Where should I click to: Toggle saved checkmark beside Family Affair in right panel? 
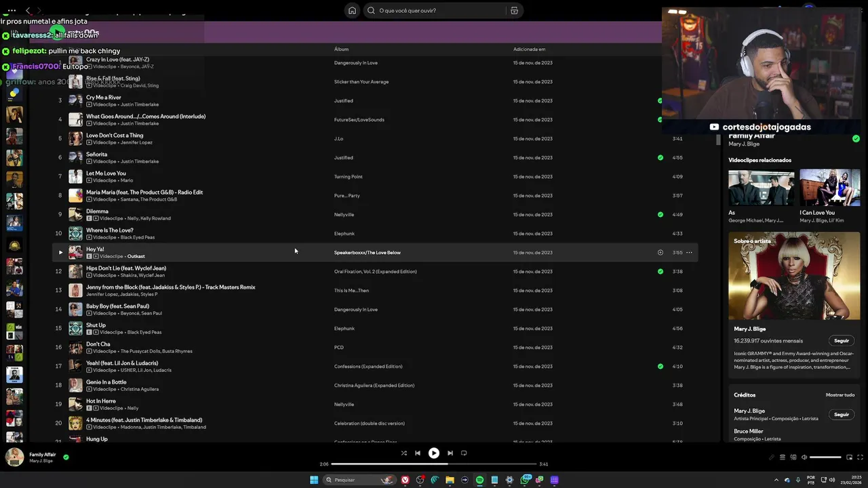click(x=856, y=138)
